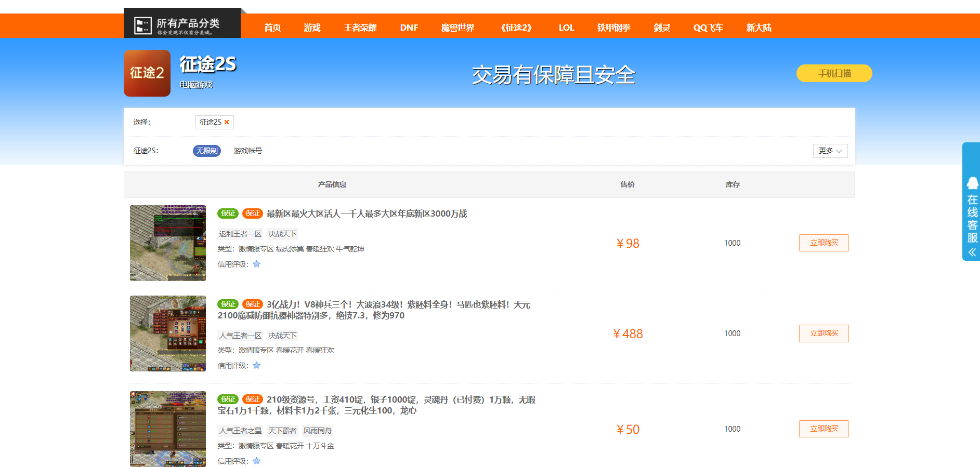Select 王者荣耀 in the navigation bar
The width and height of the screenshot is (980, 467).
click(x=360, y=28)
